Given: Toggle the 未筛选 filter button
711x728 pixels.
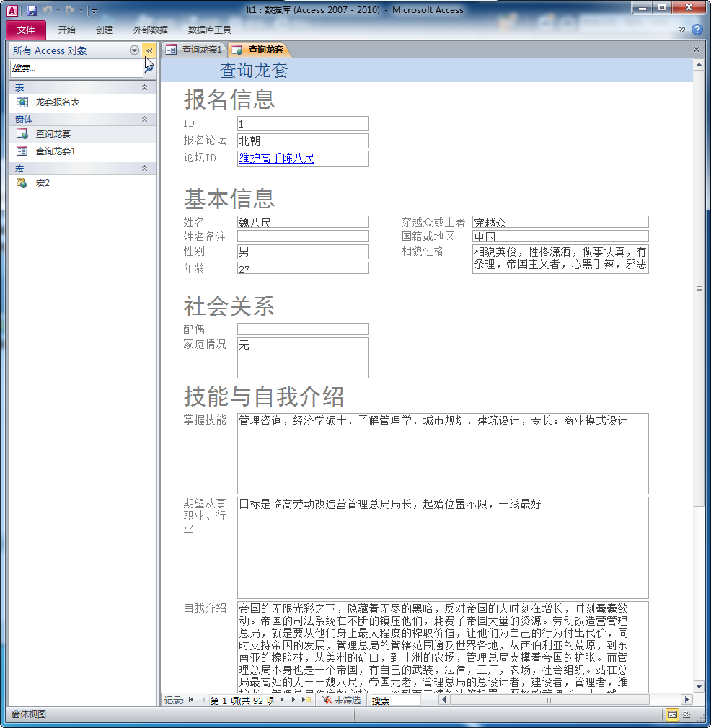Looking at the screenshot, I should point(341,700).
